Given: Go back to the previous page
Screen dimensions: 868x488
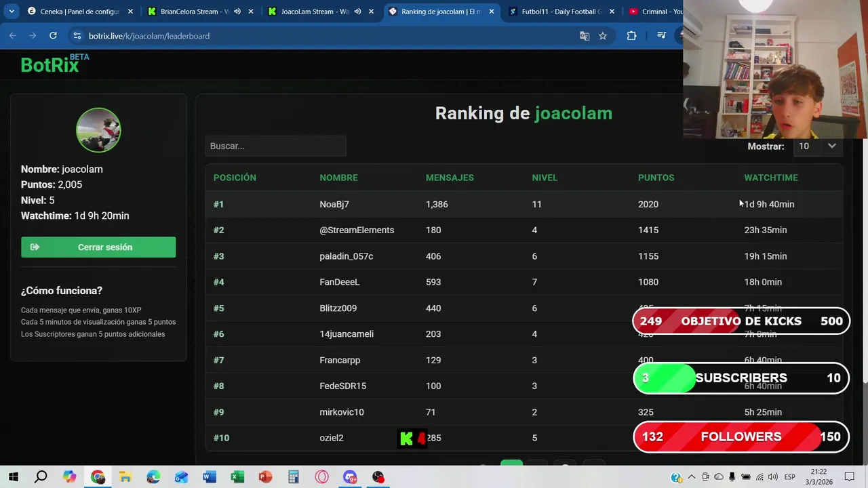Looking at the screenshot, I should click(12, 36).
